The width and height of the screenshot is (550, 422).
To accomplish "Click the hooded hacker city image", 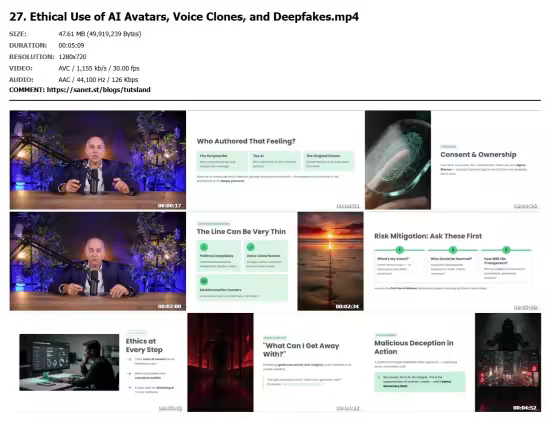I will point(508,362).
